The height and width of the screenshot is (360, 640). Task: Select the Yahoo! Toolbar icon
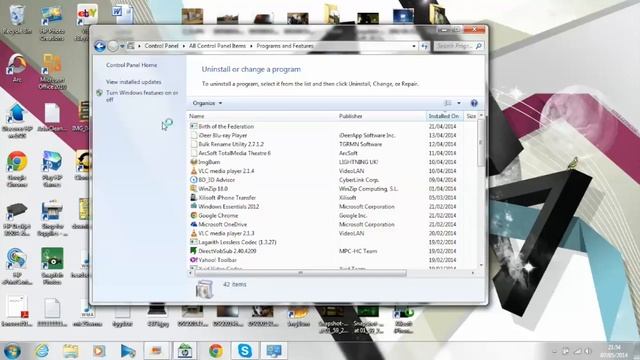[x=194, y=260]
